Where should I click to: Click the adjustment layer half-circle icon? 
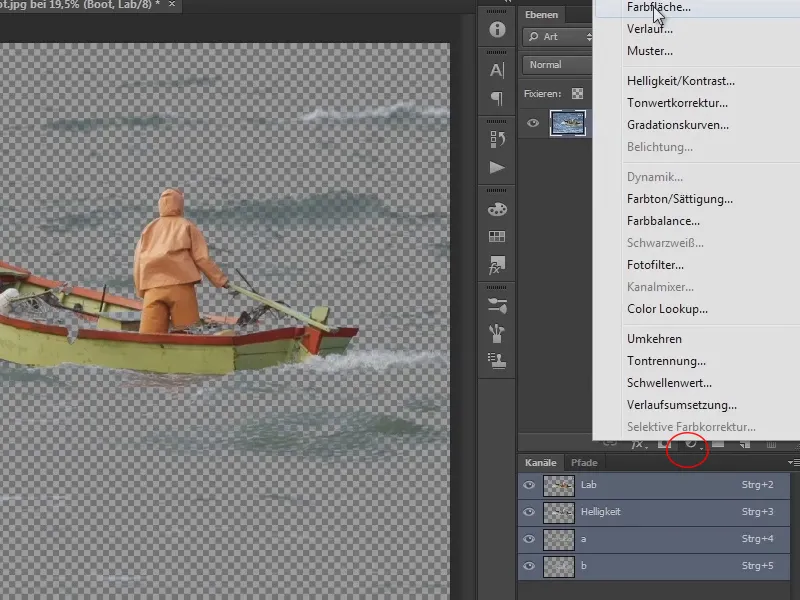[x=691, y=444]
